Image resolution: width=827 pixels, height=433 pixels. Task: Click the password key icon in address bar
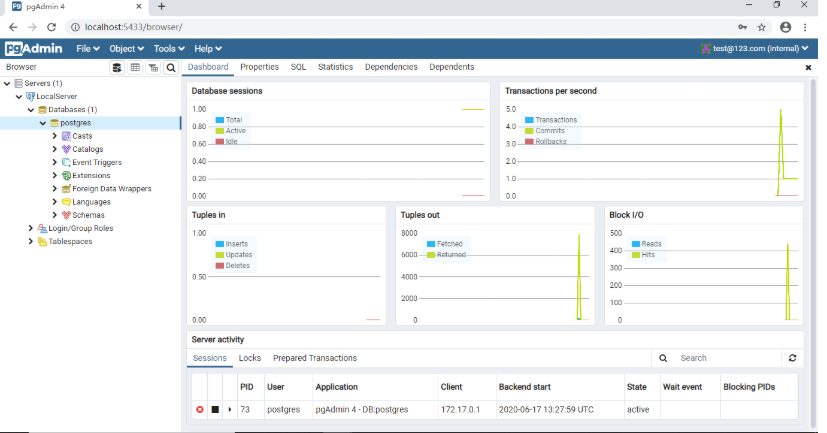[742, 27]
